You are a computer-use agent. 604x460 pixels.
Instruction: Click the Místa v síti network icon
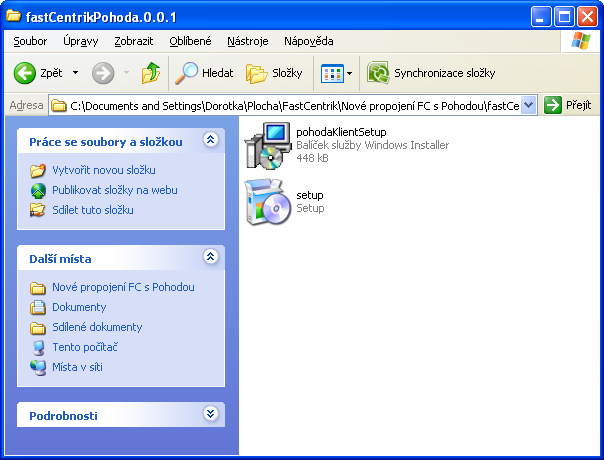(x=38, y=368)
